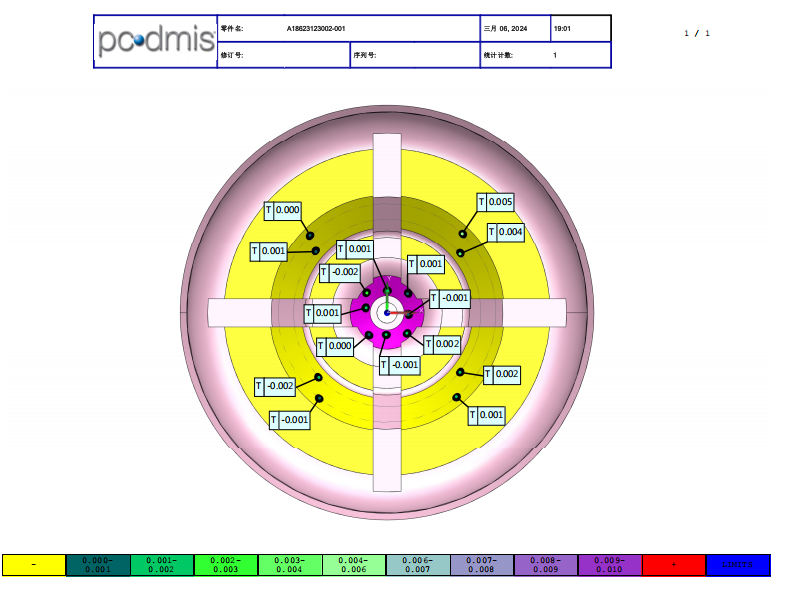Click the blue LIMITS legend box
The height and width of the screenshot is (597, 788).
pyautogui.click(x=738, y=565)
